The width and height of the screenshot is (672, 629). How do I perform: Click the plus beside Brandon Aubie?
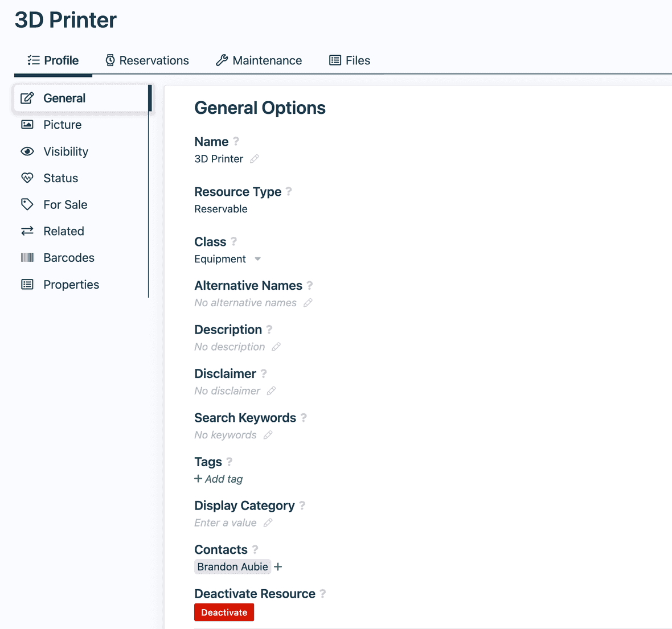click(278, 566)
